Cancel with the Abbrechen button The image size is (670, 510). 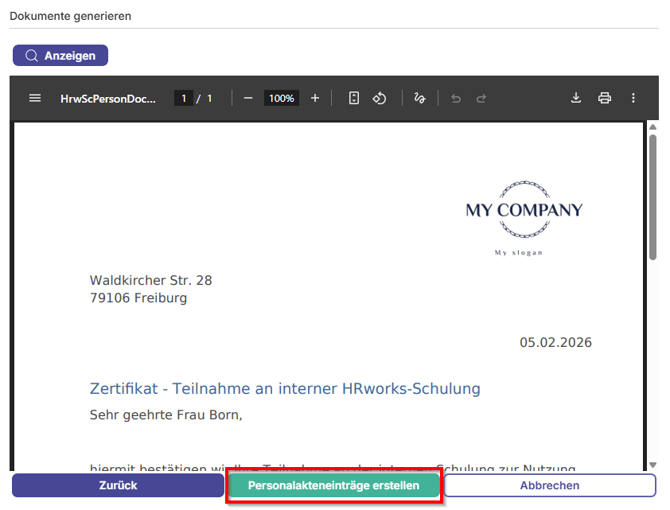(x=549, y=485)
